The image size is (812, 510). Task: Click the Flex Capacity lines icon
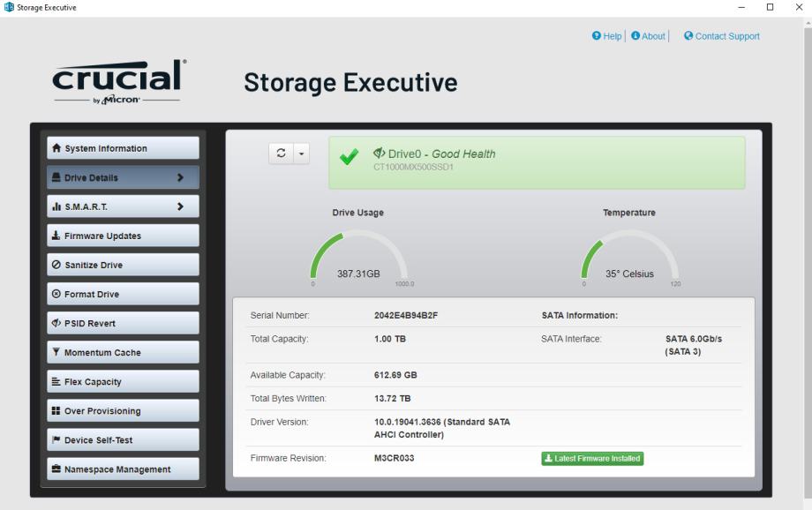click(56, 381)
